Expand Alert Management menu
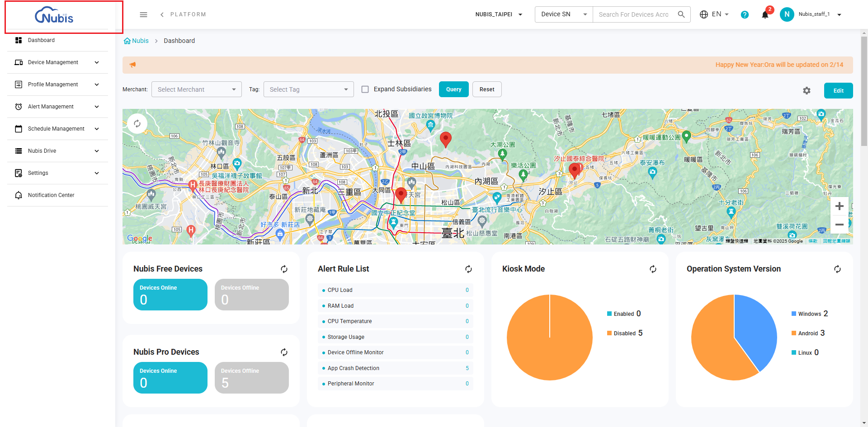The width and height of the screenshot is (868, 427). point(57,107)
